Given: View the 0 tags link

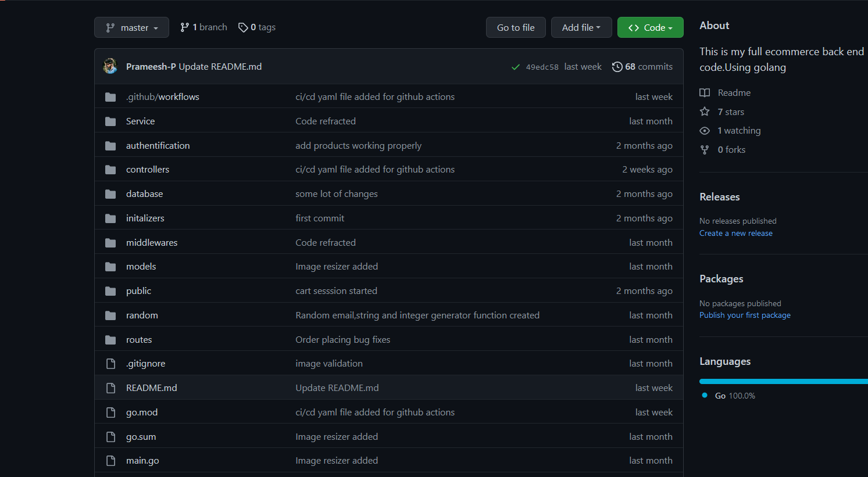Looking at the screenshot, I should [257, 27].
